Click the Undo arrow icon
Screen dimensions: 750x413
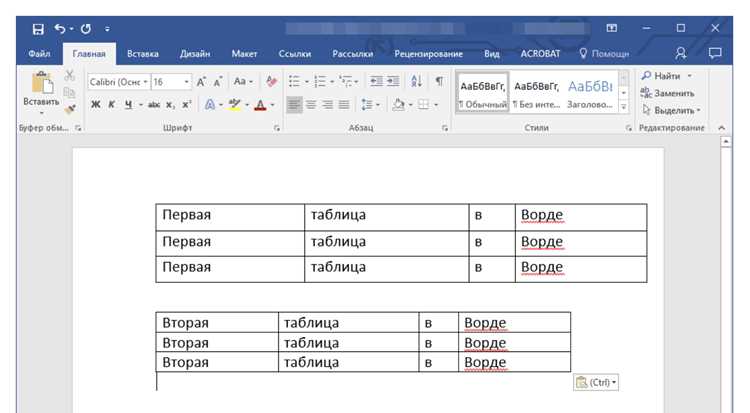[x=59, y=29]
